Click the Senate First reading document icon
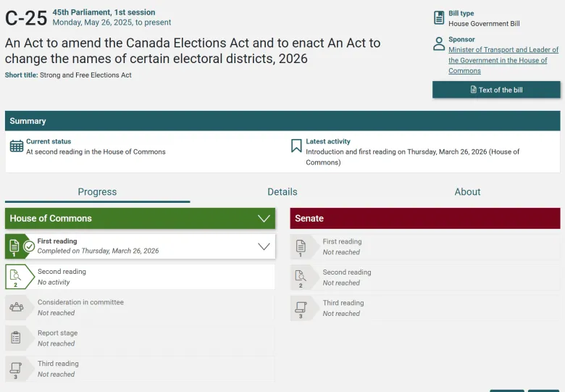Screen dimensions: 565x392 point(301,246)
